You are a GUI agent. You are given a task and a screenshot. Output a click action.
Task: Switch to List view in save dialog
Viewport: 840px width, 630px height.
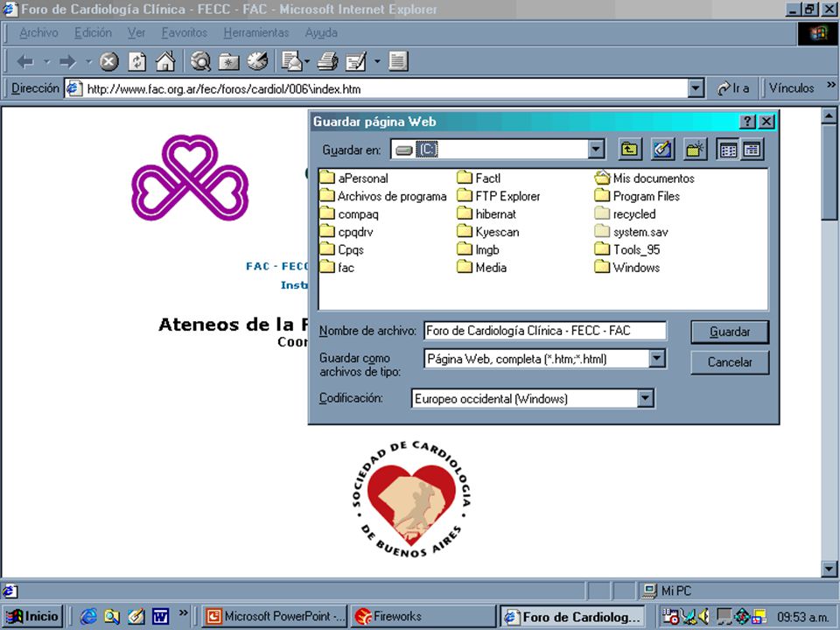click(x=728, y=150)
